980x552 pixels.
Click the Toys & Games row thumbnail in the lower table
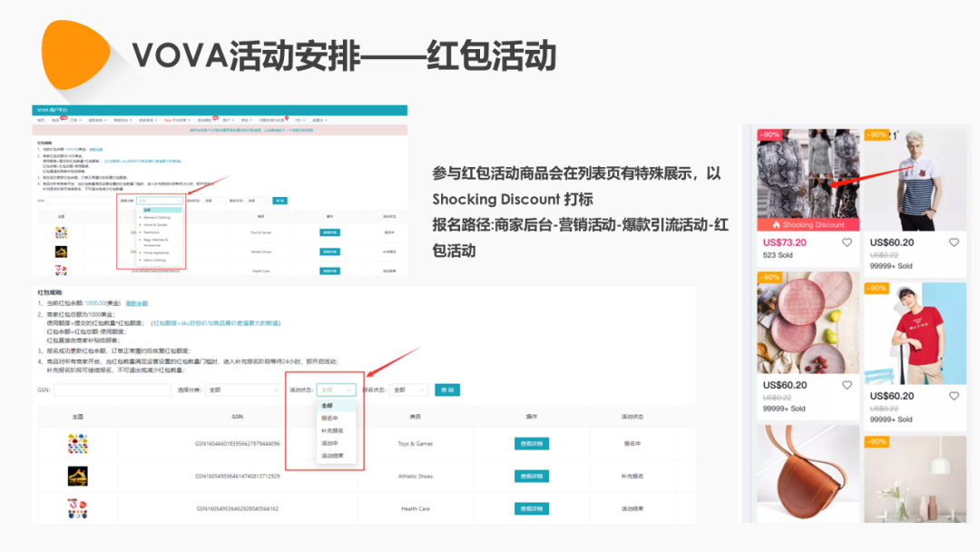point(77,444)
